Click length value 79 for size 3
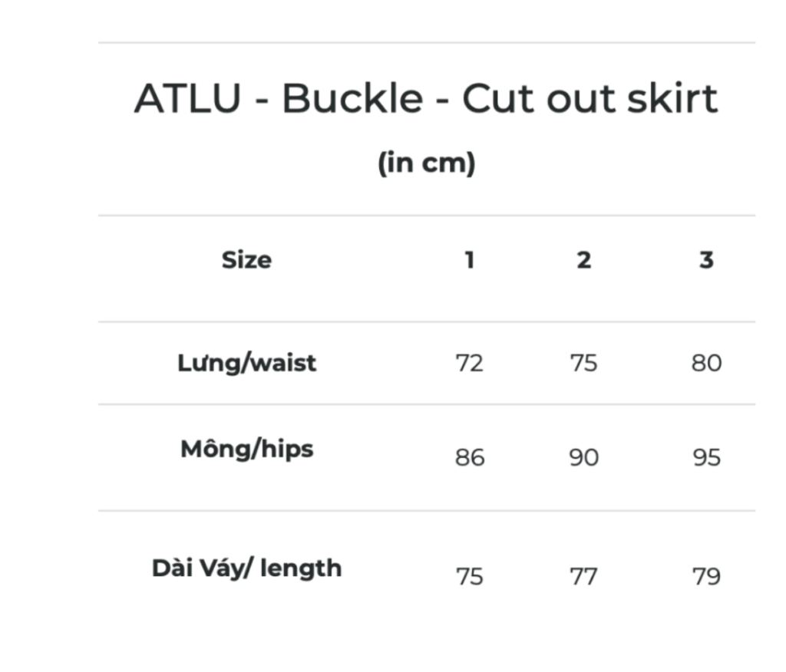The height and width of the screenshot is (672, 786). pos(706,576)
